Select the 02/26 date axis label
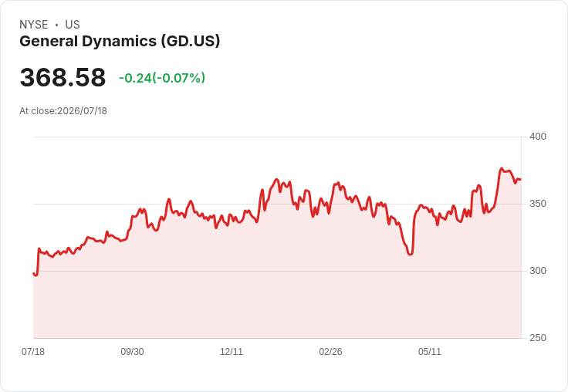This screenshot has width=568, height=392. tap(330, 352)
